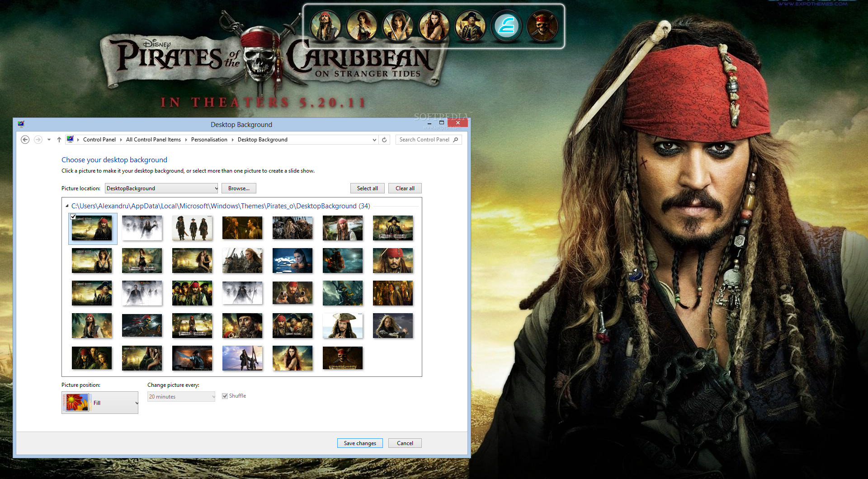The width and height of the screenshot is (868, 479).
Task: Pick the skeletal pirate in teal storm wallpaper
Action: pos(343,293)
